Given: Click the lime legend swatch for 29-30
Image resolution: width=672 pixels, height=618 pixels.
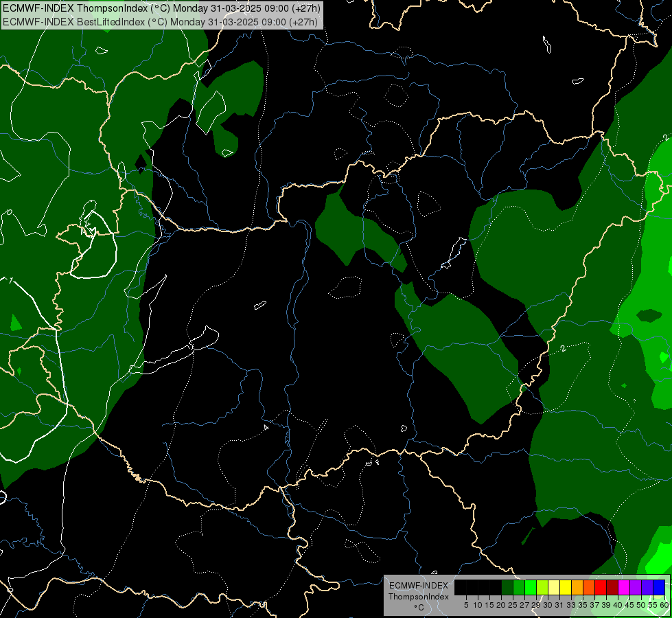Looking at the screenshot, I should [542, 587].
